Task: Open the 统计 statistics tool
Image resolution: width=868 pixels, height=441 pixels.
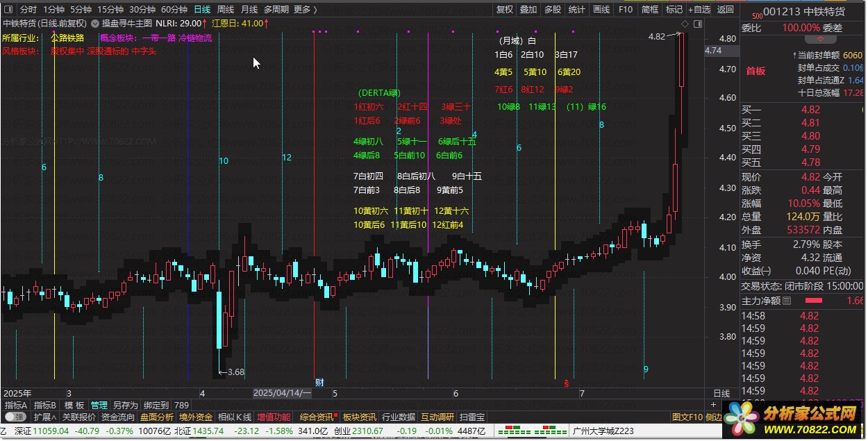Action: 576,10
